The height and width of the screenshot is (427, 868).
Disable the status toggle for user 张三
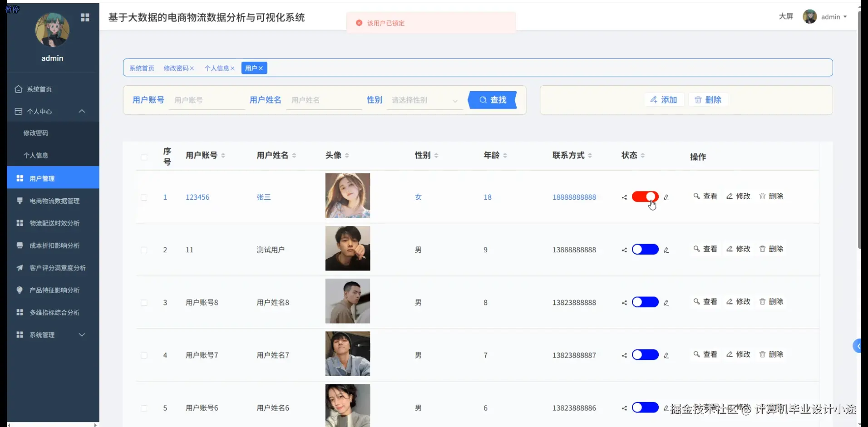(x=645, y=196)
